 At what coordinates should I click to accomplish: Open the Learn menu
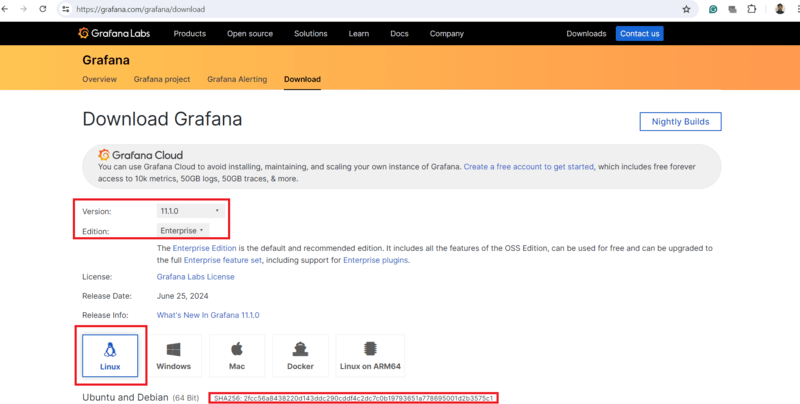359,34
